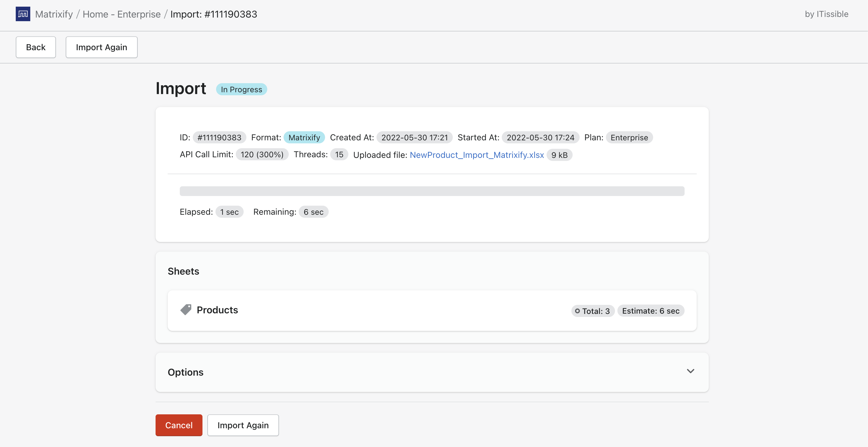Click the import progress bar
868x447 pixels.
pos(432,191)
